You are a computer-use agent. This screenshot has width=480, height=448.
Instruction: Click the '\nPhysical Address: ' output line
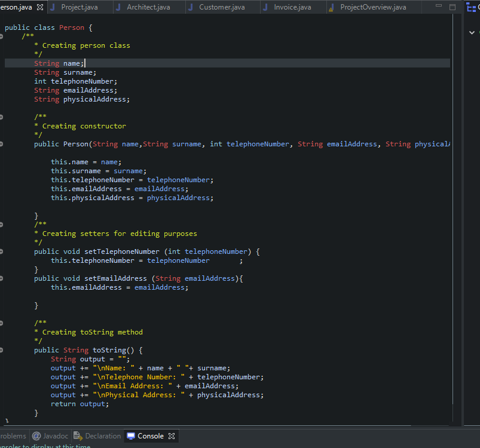(x=157, y=395)
